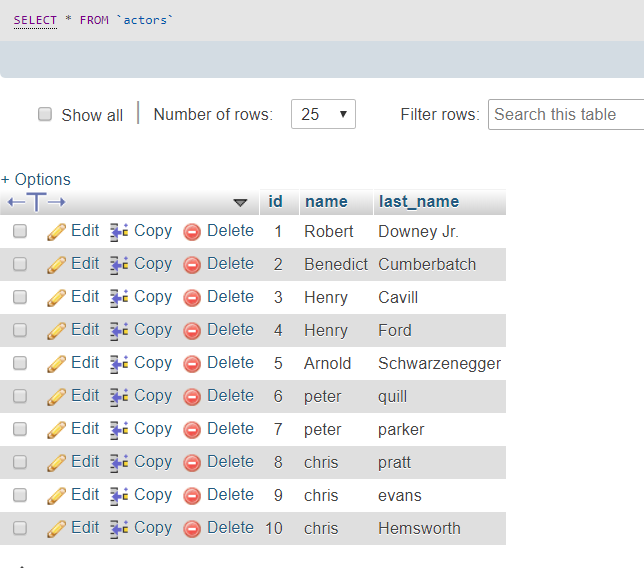
Task: Click Edit link for Robert Downey Jr. row
Action: coord(85,231)
